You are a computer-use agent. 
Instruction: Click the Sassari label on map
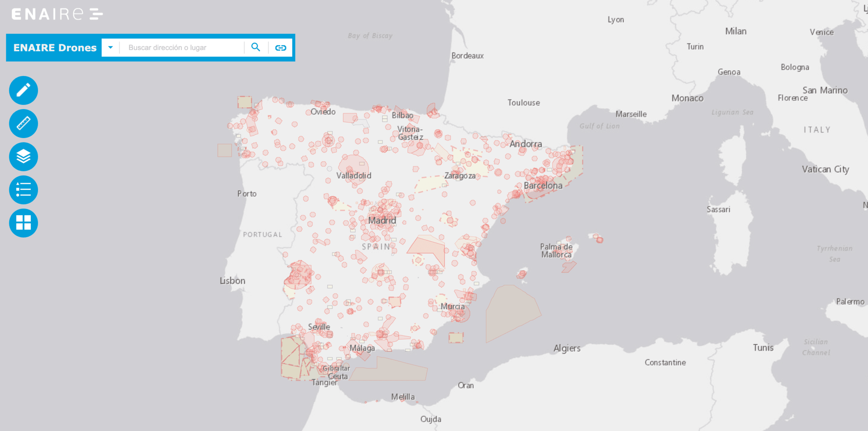pyautogui.click(x=718, y=209)
